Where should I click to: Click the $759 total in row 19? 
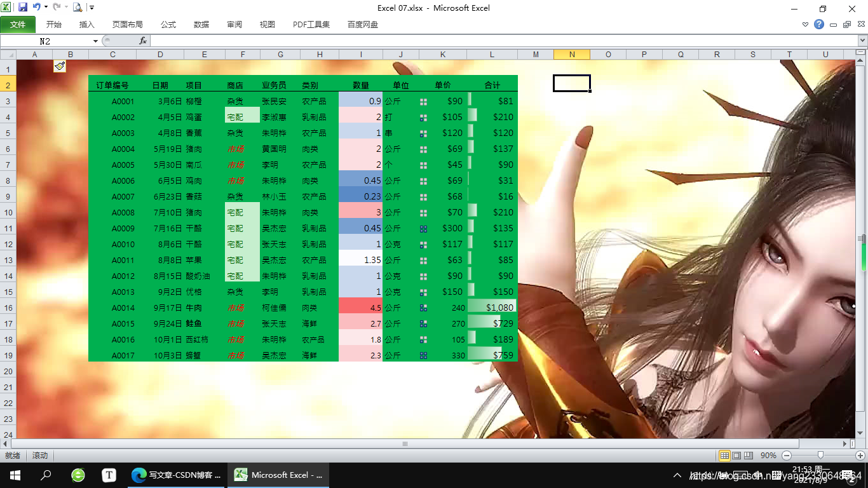click(492, 355)
